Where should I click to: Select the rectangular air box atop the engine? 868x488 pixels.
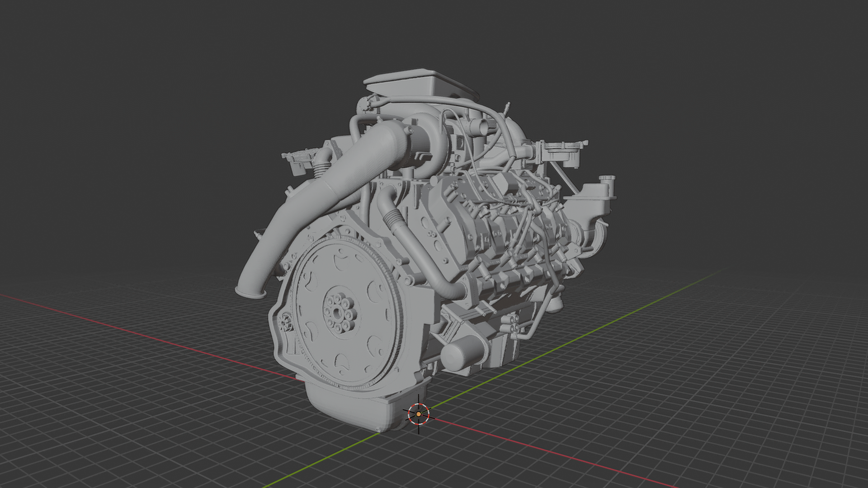tap(420, 84)
